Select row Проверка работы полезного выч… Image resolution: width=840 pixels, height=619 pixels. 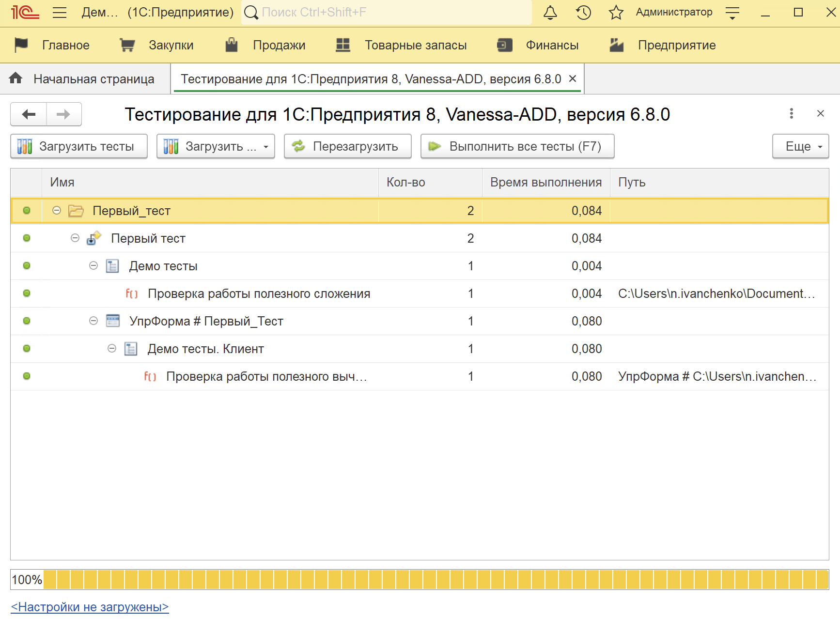tap(420, 376)
